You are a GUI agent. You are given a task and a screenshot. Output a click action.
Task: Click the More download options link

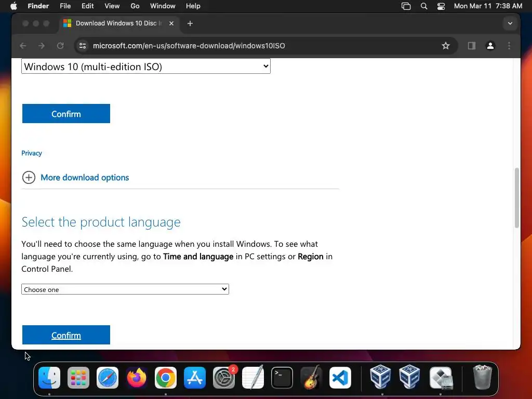(x=85, y=178)
